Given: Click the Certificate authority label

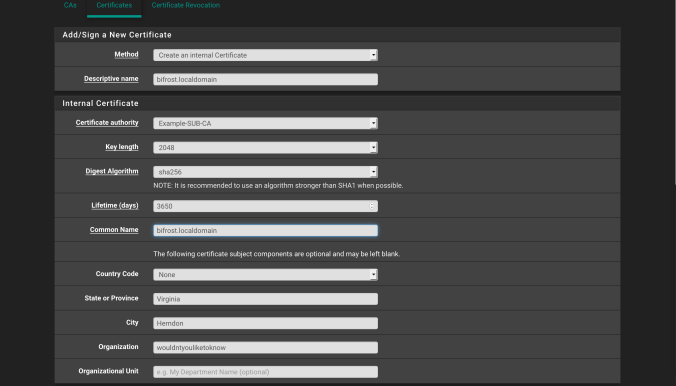Looking at the screenshot, I should (x=107, y=122).
